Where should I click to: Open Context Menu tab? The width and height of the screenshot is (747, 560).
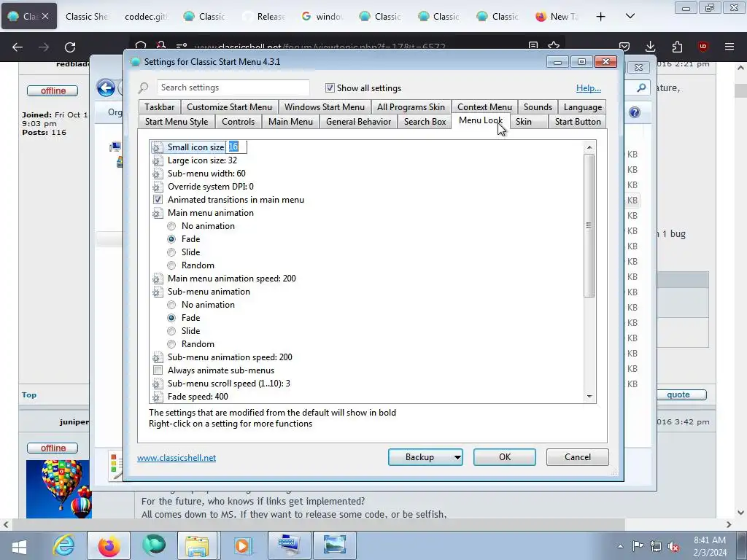point(485,107)
